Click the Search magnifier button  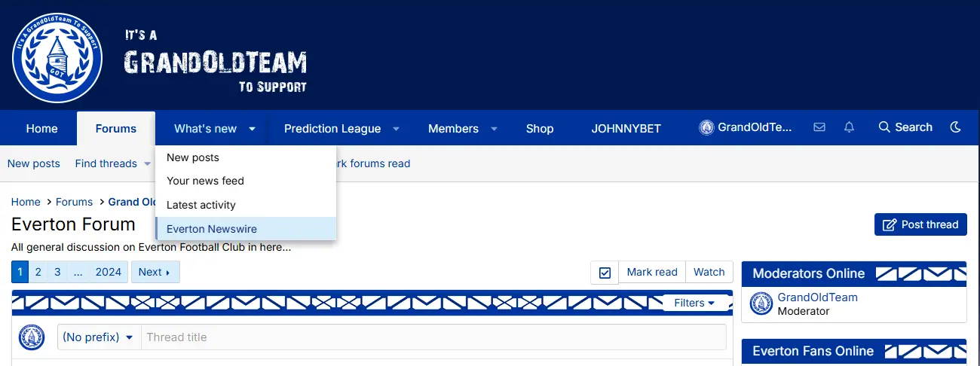905,127
